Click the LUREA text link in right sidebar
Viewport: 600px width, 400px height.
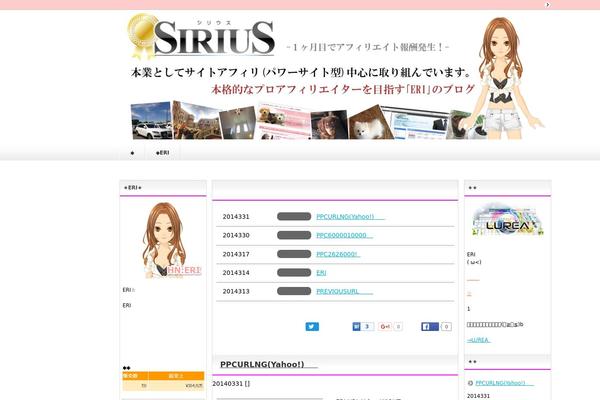pyautogui.click(x=478, y=340)
